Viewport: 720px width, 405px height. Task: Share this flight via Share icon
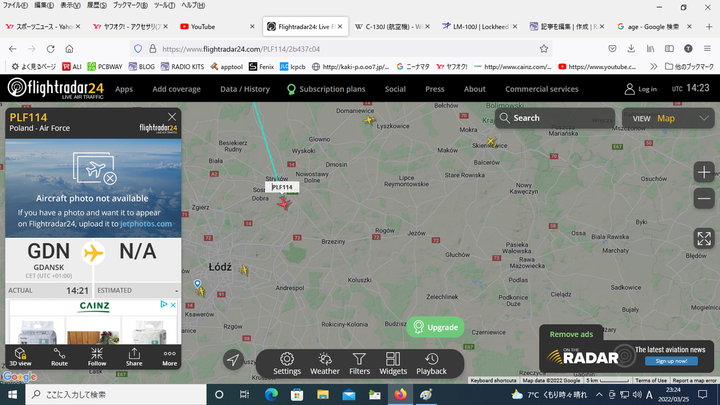click(x=134, y=356)
